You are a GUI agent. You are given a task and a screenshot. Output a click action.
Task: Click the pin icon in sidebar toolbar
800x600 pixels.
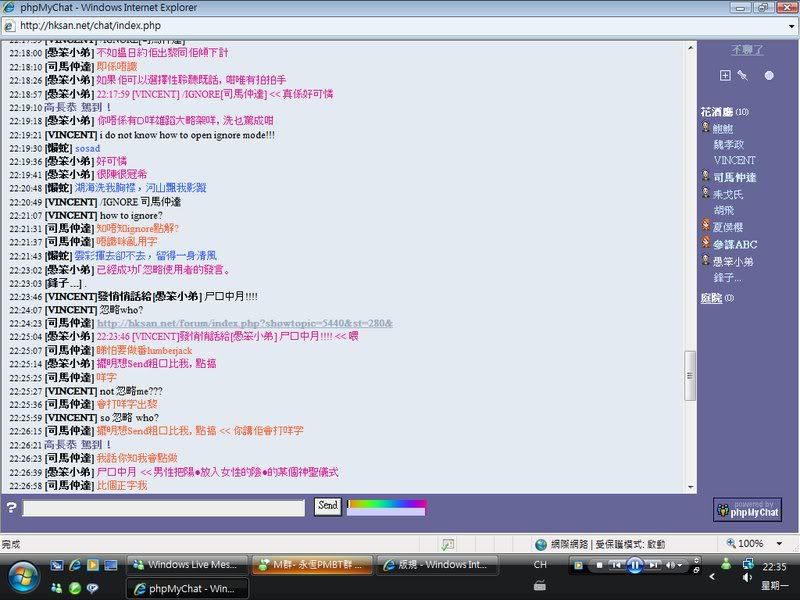(743, 76)
